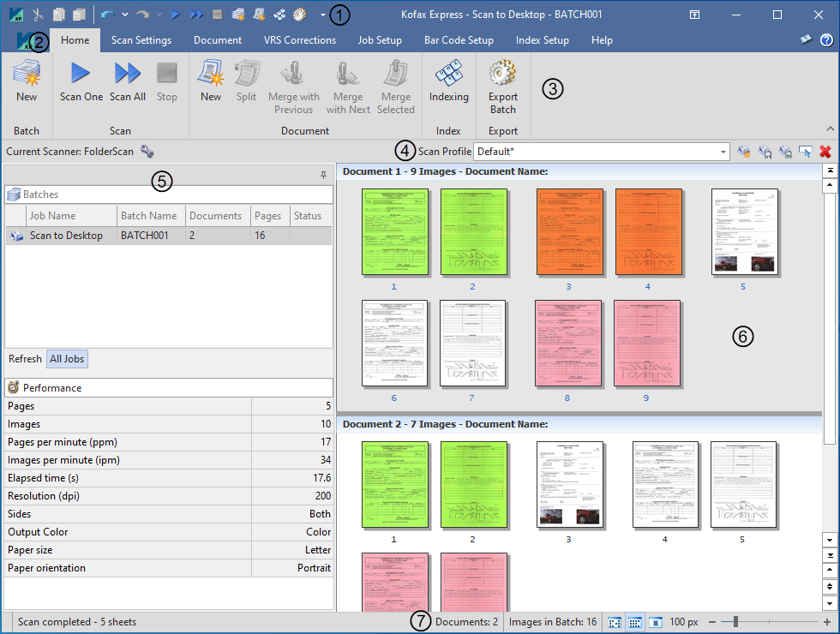Open the Indexing tool
840x634 pixels.
click(x=448, y=82)
